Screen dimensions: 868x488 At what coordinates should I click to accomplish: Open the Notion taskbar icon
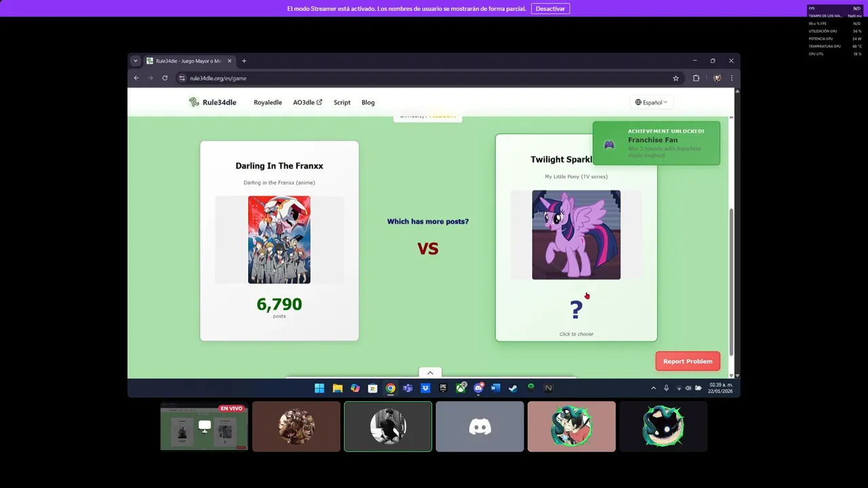(549, 388)
